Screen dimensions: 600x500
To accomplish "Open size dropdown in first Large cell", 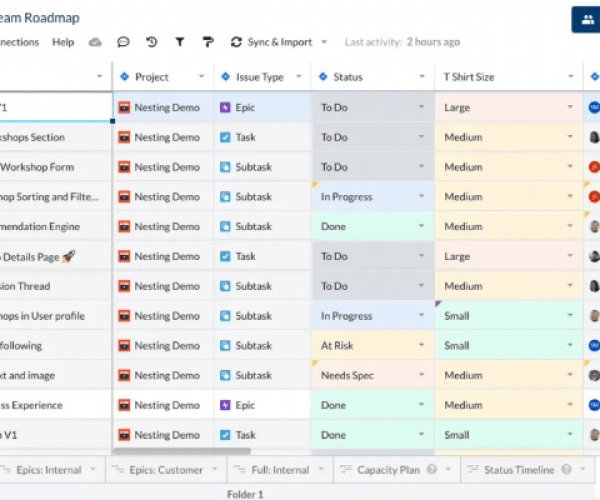I will (x=570, y=107).
